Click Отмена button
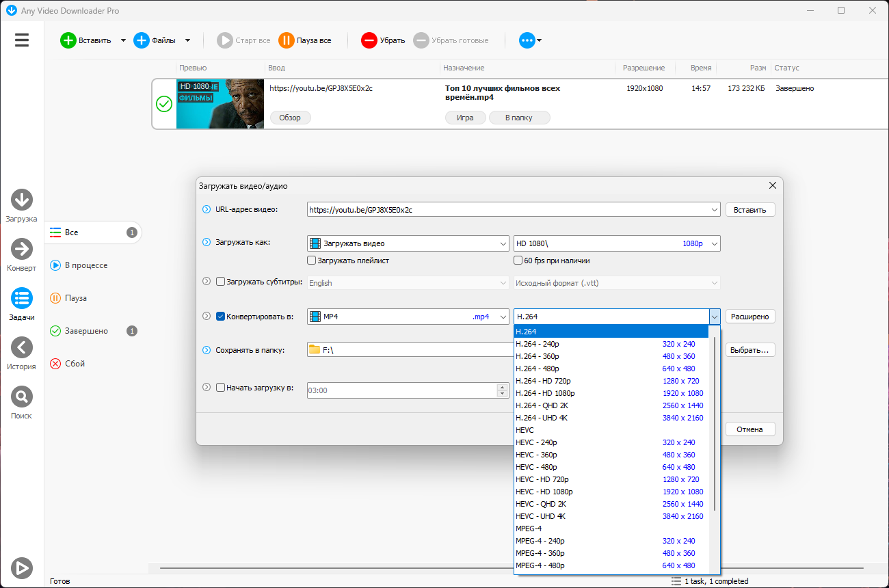889x588 pixels. pos(750,429)
